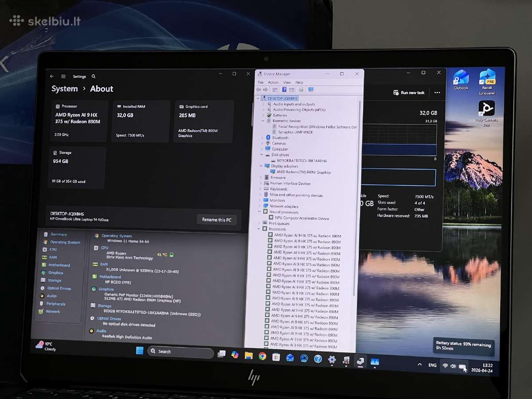Open Peripherals section in Speccy sidebar
Image resolution: width=532 pixels, height=399 pixels.
(52, 304)
